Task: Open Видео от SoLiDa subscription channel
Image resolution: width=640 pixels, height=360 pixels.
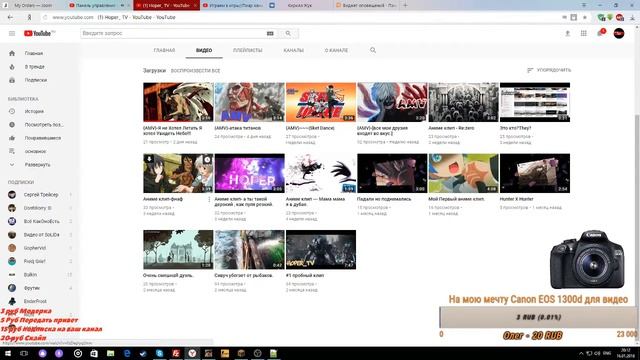Action: (x=40, y=235)
